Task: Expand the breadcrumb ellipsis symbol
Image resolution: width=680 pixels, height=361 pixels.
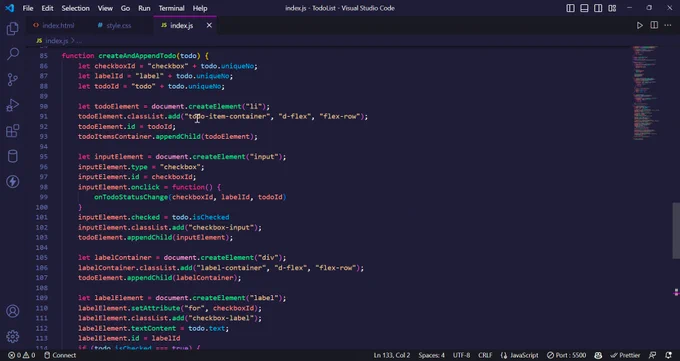Action: coord(79,41)
